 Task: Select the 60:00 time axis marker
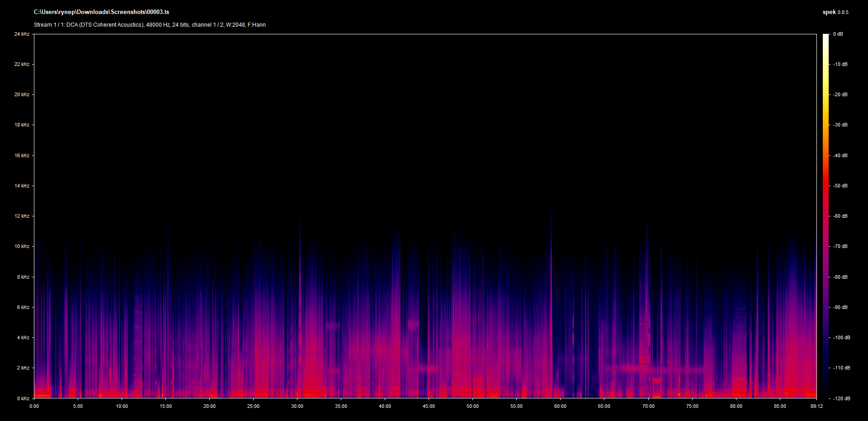point(560,406)
